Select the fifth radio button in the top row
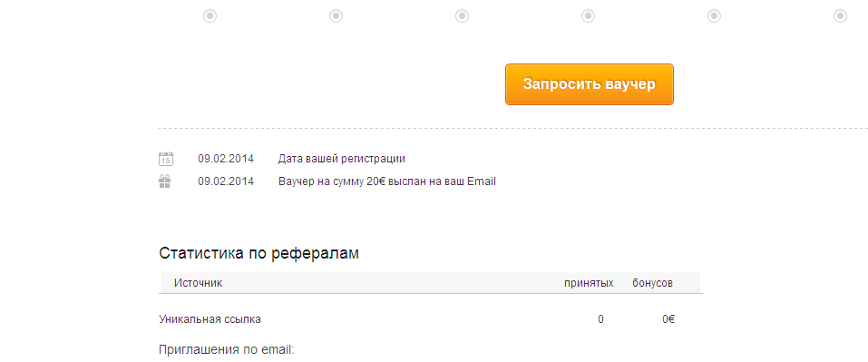Viewport: 868px width, 362px height. [x=714, y=16]
